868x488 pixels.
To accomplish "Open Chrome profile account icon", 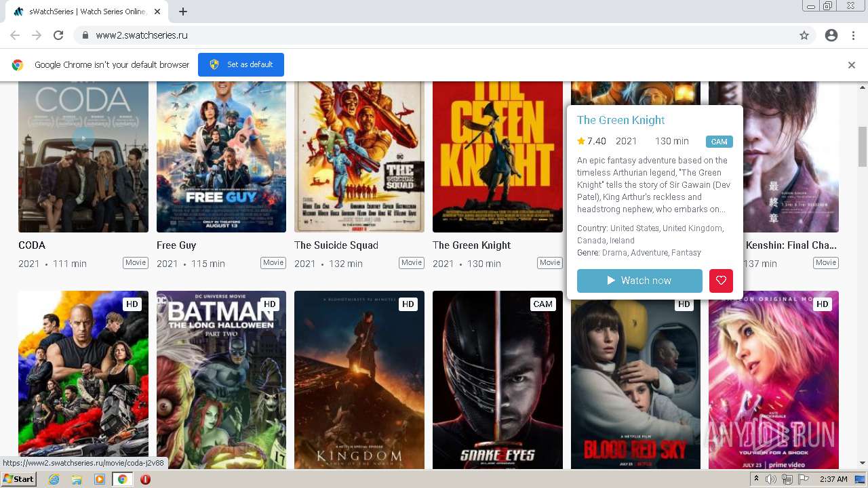I will click(x=831, y=35).
